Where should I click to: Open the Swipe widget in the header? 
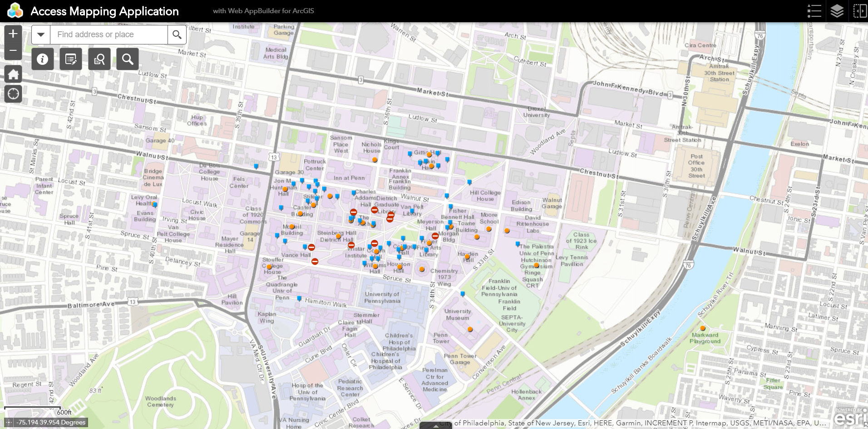point(859,11)
